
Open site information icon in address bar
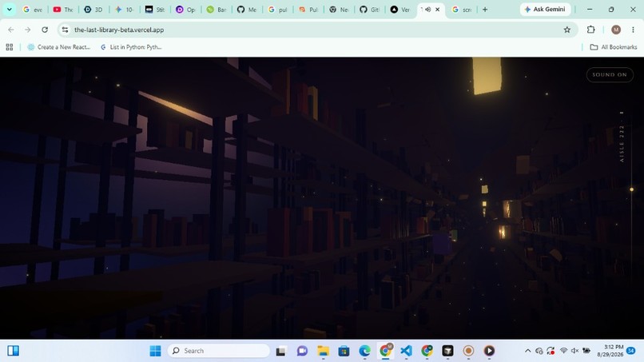[65, 30]
